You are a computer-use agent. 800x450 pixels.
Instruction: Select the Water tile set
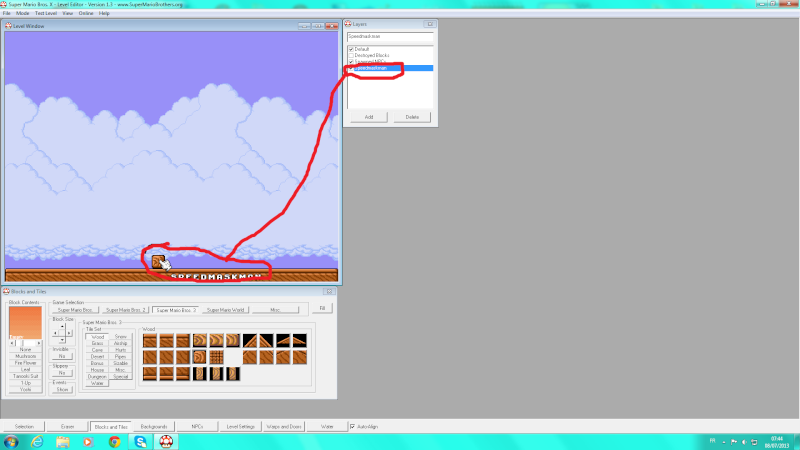pos(97,383)
